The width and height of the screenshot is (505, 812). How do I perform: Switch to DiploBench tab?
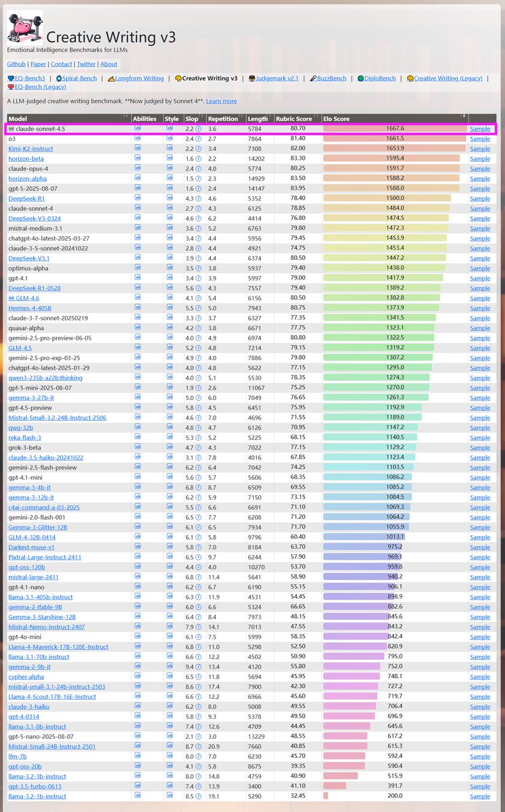(x=377, y=78)
